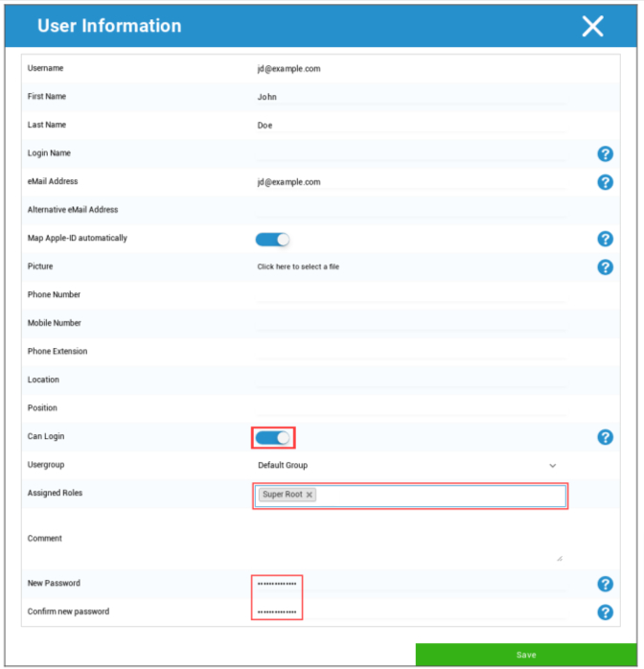View help for New Password field
Screen dimensions: 644x669
[605, 584]
